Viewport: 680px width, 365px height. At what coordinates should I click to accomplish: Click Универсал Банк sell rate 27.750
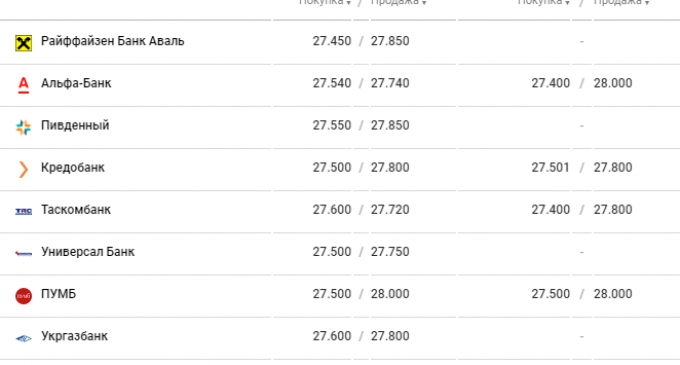tap(390, 252)
